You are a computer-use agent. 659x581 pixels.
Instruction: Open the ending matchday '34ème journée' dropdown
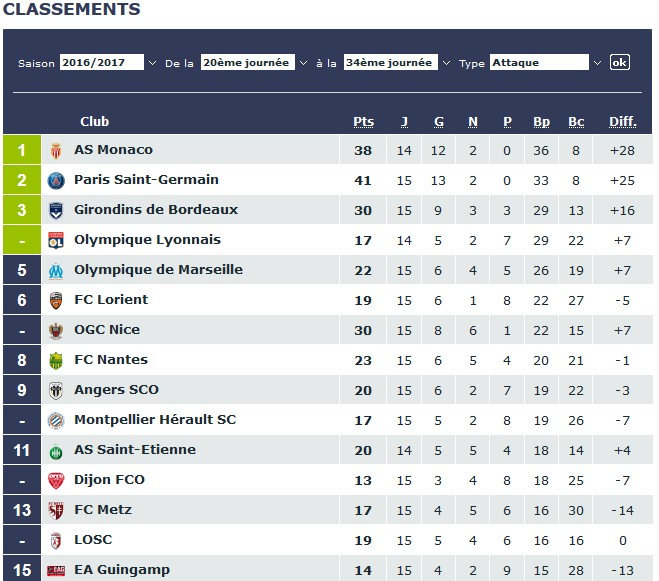point(397,62)
